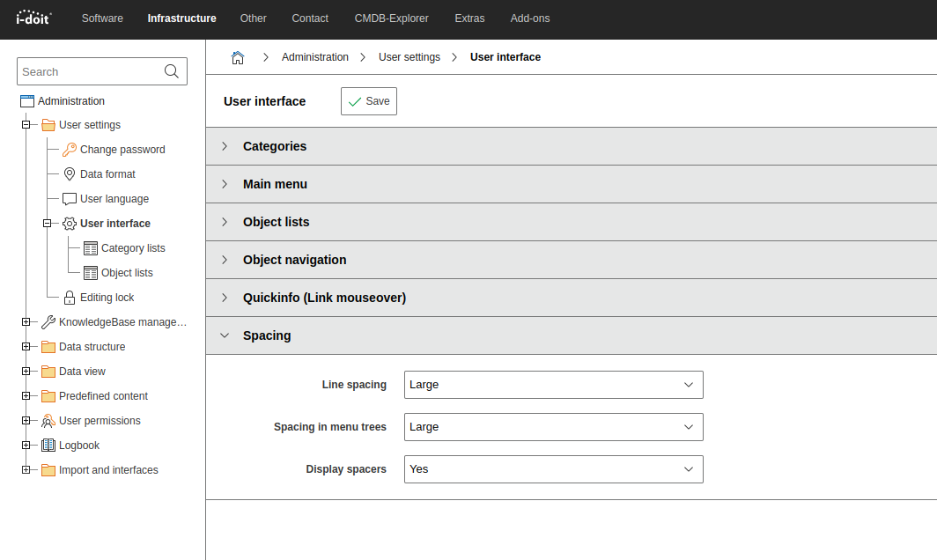This screenshot has width=937, height=560.
Task: Collapse the User interface tree node
Action: (x=47, y=224)
